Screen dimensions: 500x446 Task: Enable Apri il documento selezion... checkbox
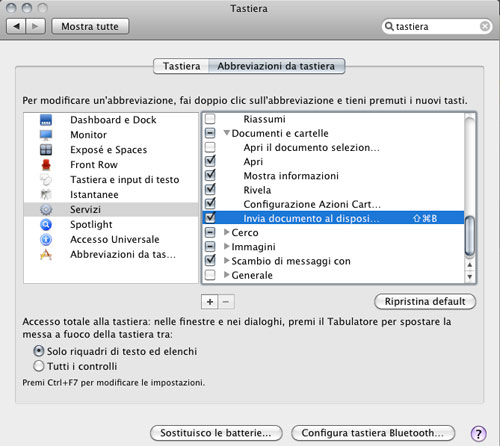pyautogui.click(x=210, y=147)
